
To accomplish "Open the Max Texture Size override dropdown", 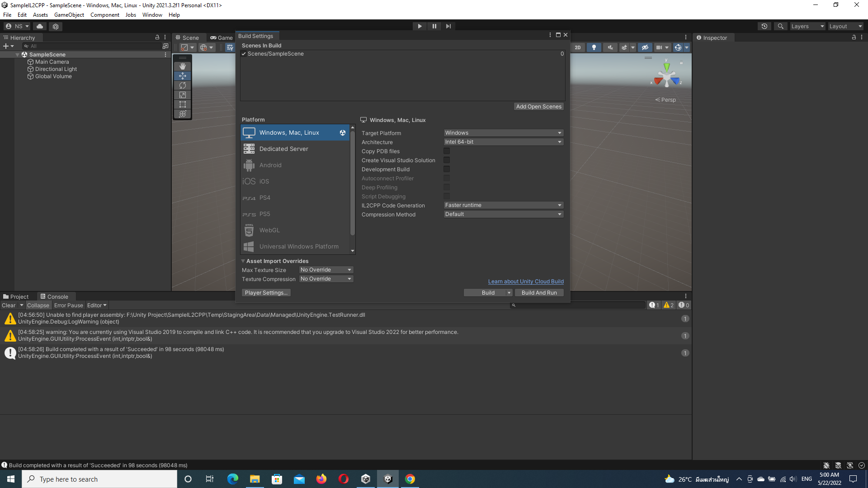I will coord(325,269).
